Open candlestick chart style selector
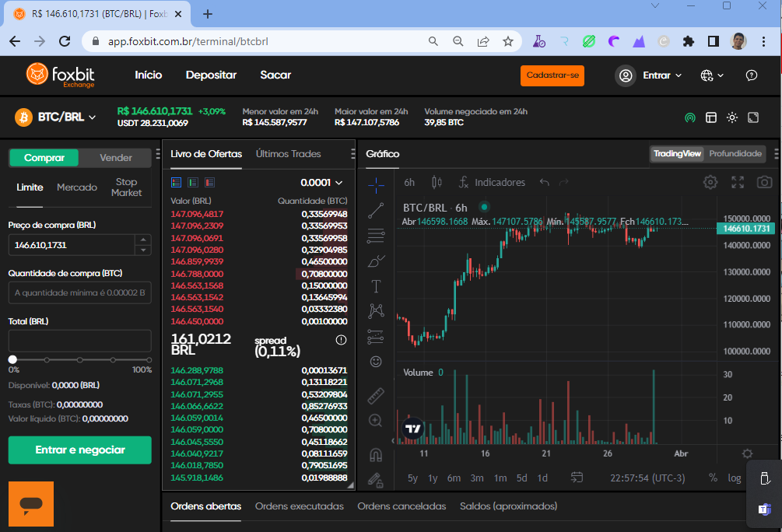The image size is (782, 532). coord(437,183)
